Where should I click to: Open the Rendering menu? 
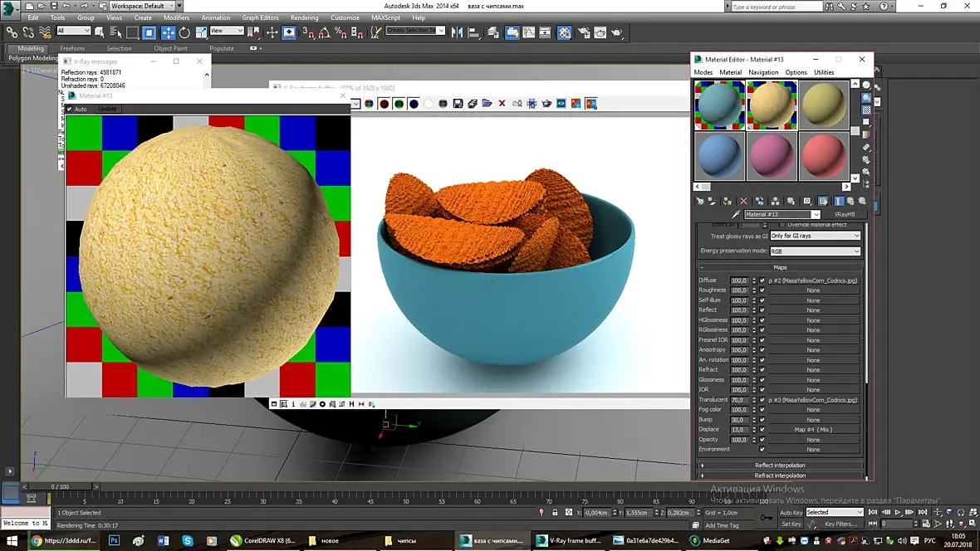(304, 17)
